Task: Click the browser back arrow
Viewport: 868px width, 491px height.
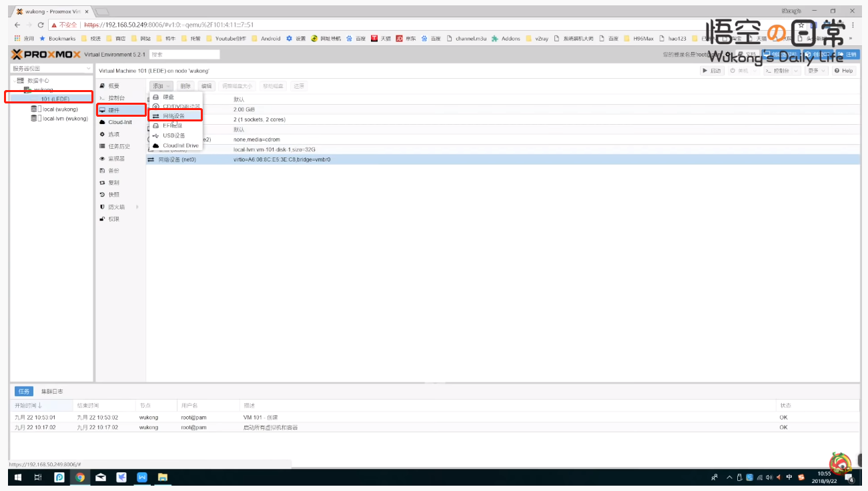Action: (17, 25)
